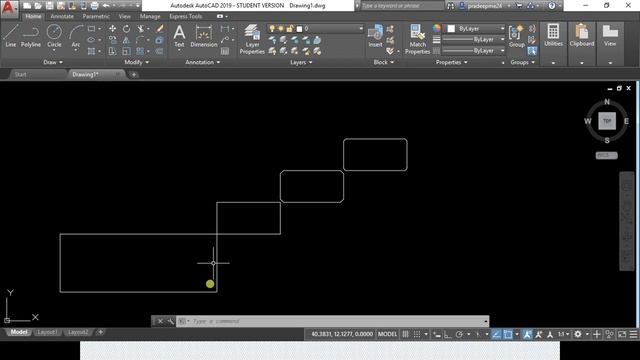Select the Polyline tool
Image resolution: width=640 pixels, height=360 pixels.
pyautogui.click(x=31, y=36)
